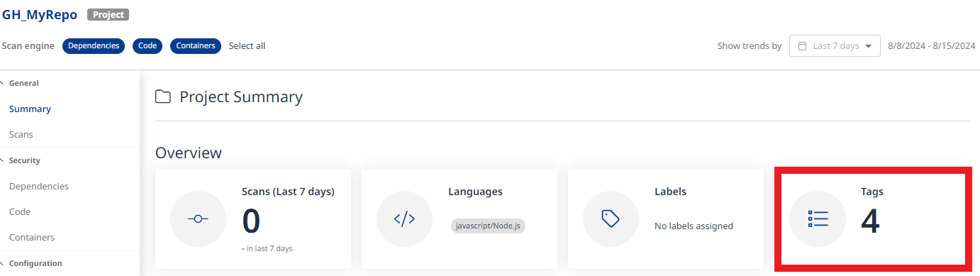Toggle the Code scan engine filter
Image resolution: width=980 pixels, height=276 pixels.
pos(147,46)
